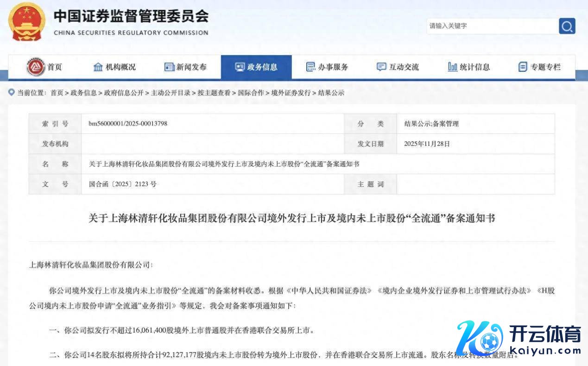588x366 pixels.
Task: Click the bar chart icon beside 统计信息
Action: (452, 67)
